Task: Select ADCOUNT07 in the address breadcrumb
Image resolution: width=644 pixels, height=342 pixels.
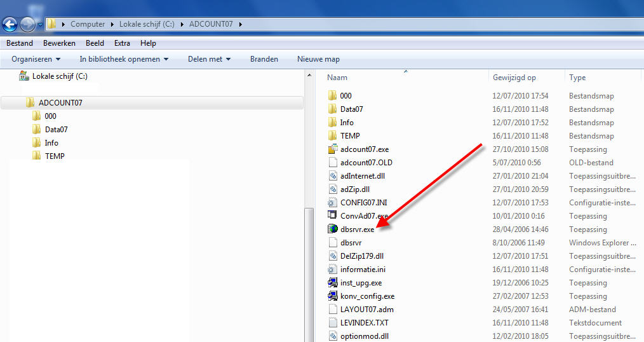Action: [x=211, y=24]
